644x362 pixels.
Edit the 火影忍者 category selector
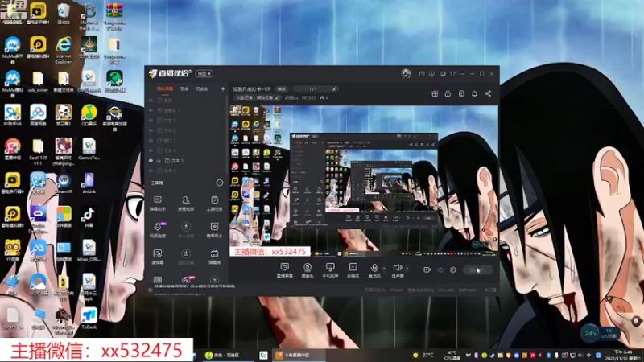pos(257,97)
